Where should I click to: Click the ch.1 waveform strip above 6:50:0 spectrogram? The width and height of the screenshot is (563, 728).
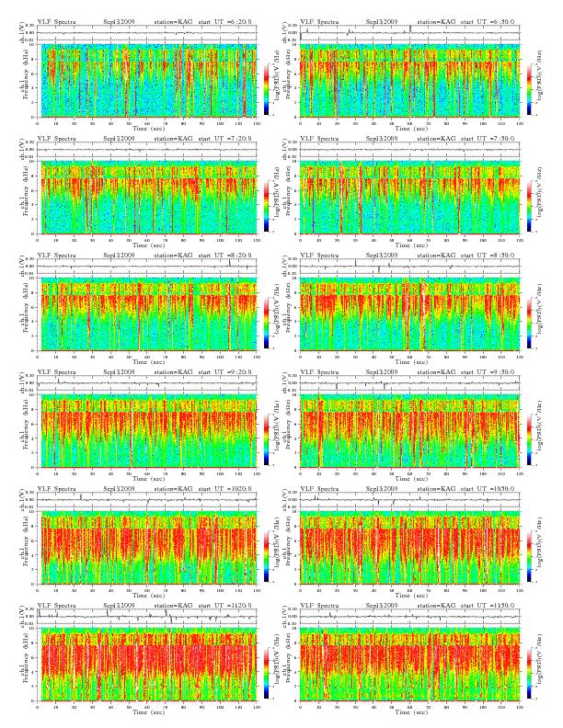click(409, 33)
